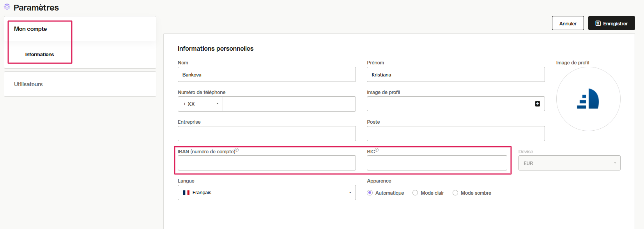Screen dimensions: 644x229
Task: Click the IBAN account number field
Action: (x=267, y=163)
